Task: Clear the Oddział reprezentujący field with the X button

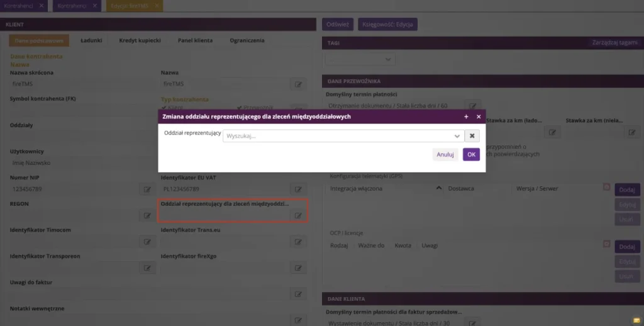Action: 472,136
